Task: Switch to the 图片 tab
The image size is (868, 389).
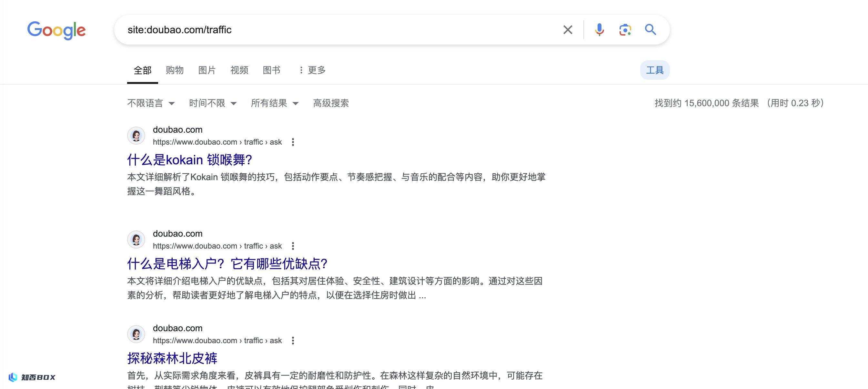Action: tap(207, 70)
